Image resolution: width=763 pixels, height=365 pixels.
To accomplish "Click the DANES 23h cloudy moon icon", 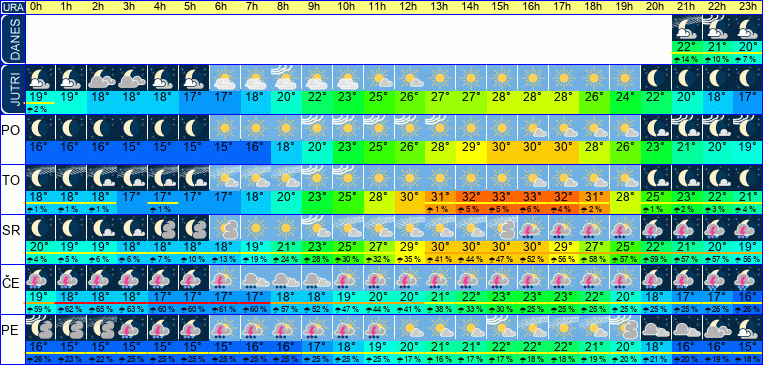I will pos(748,28).
